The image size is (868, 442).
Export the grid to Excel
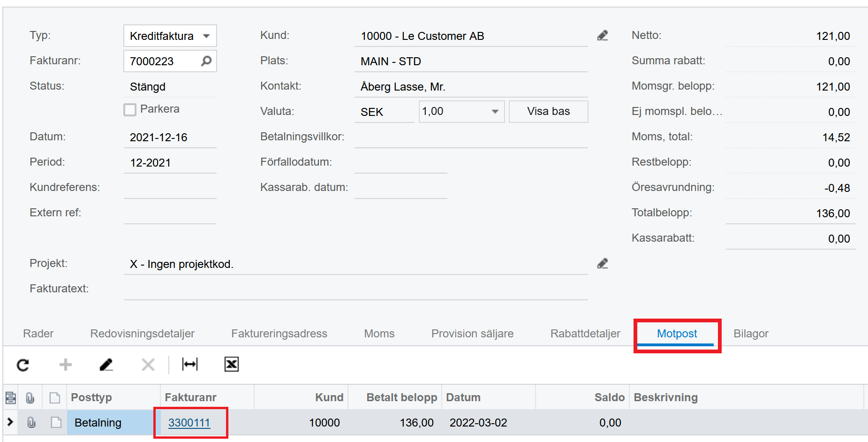[231, 365]
